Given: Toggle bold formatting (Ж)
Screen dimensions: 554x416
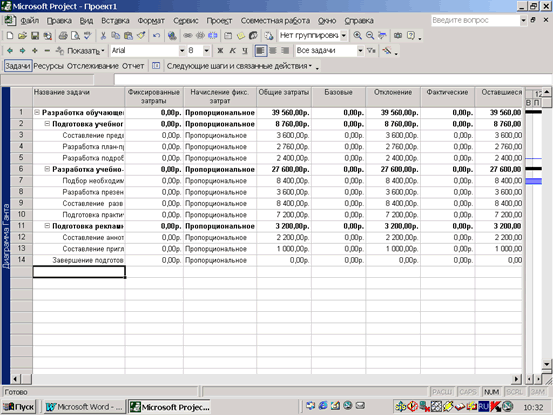Looking at the screenshot, I should click(x=220, y=51).
